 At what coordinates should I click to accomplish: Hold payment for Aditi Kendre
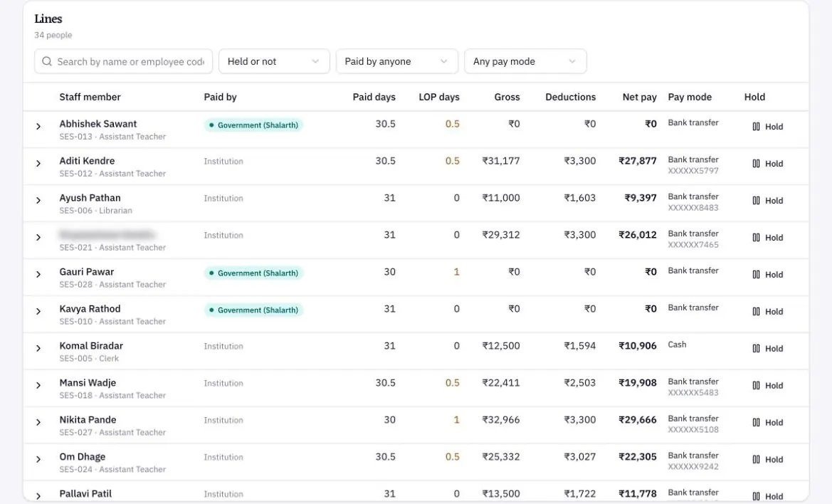coord(767,164)
